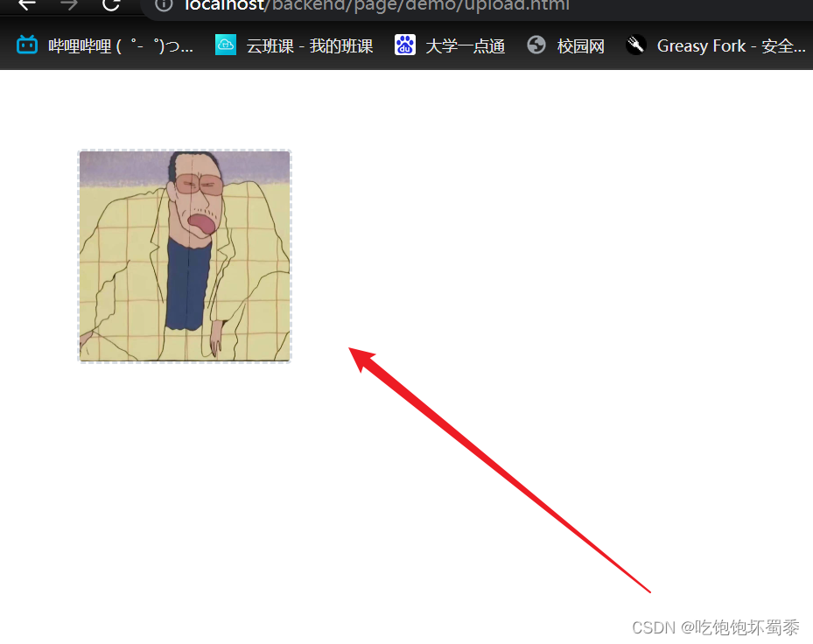Click the Greasy Fork bookmark icon
This screenshot has height=644, width=813.
tap(635, 45)
